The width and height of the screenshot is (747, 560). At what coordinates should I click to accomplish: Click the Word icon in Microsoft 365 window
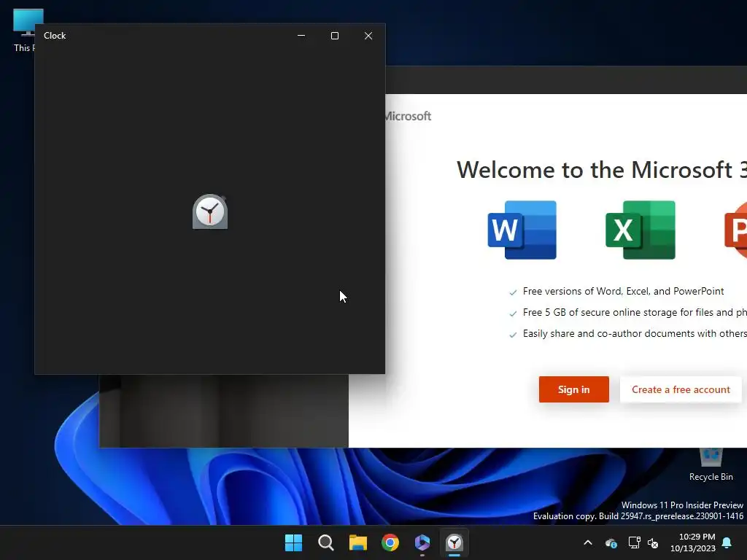(522, 230)
